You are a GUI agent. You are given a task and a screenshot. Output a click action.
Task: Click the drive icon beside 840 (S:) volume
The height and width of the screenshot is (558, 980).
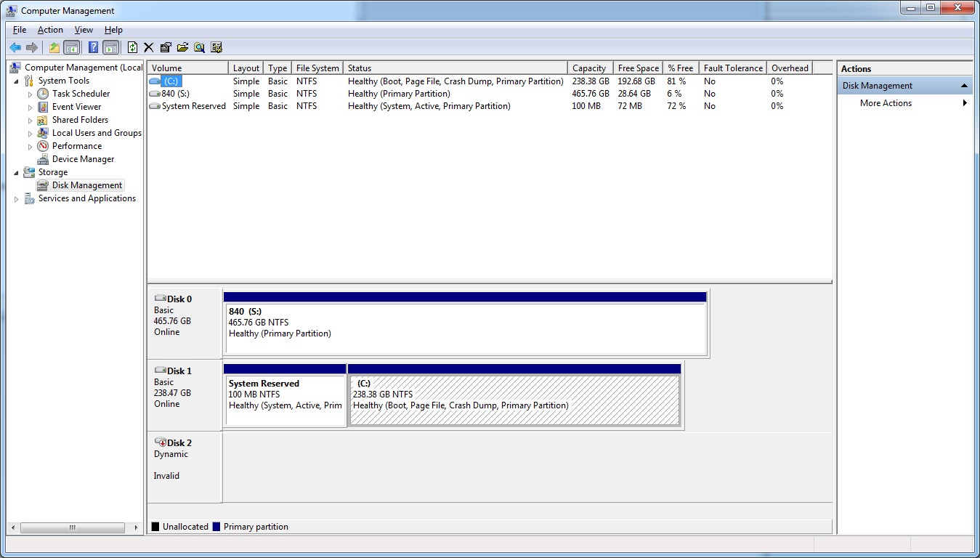154,94
